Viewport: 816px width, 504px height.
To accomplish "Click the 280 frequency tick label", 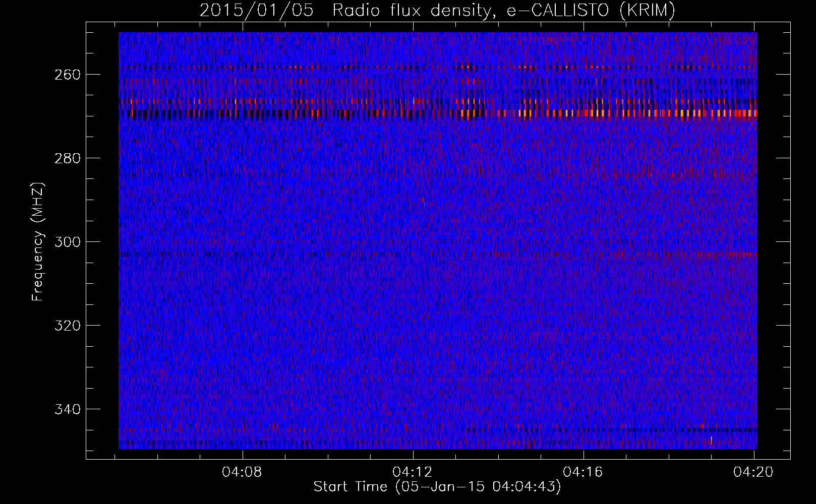I will coord(68,158).
